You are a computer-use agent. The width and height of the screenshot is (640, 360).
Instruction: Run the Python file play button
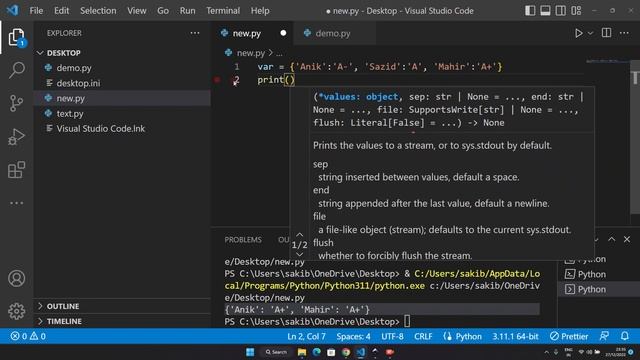(x=578, y=33)
